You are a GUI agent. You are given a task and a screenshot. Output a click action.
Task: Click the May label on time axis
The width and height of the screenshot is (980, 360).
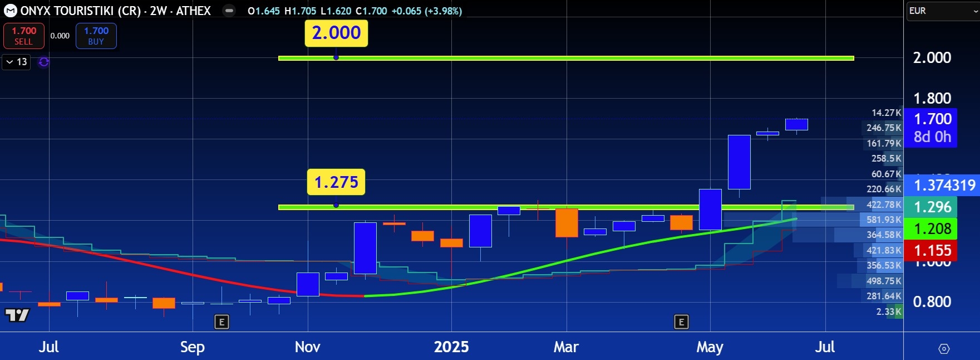tap(710, 347)
